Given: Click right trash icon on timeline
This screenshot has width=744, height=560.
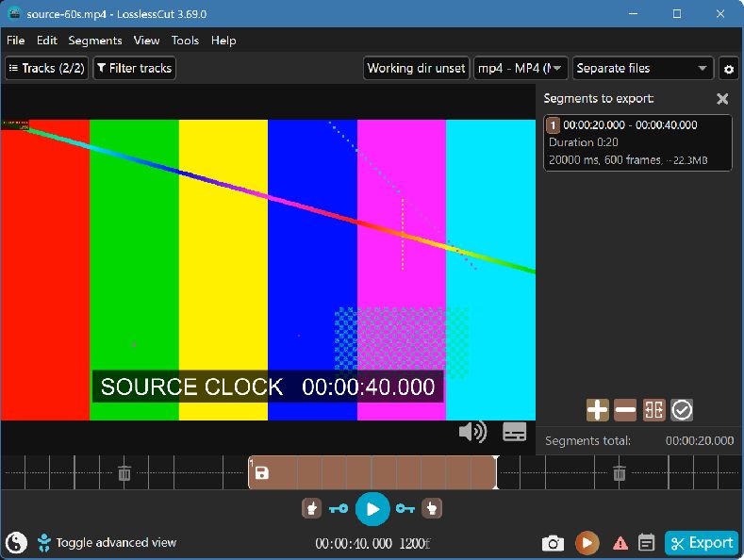Looking at the screenshot, I should [x=620, y=472].
